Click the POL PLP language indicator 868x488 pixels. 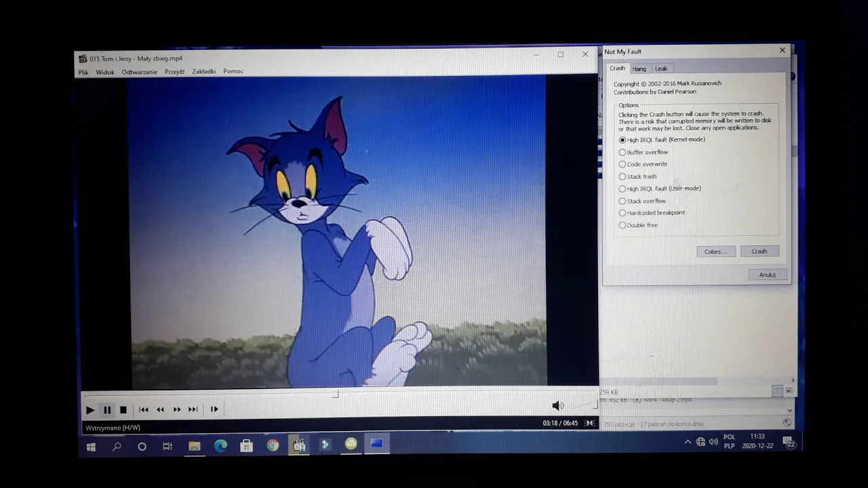(730, 441)
